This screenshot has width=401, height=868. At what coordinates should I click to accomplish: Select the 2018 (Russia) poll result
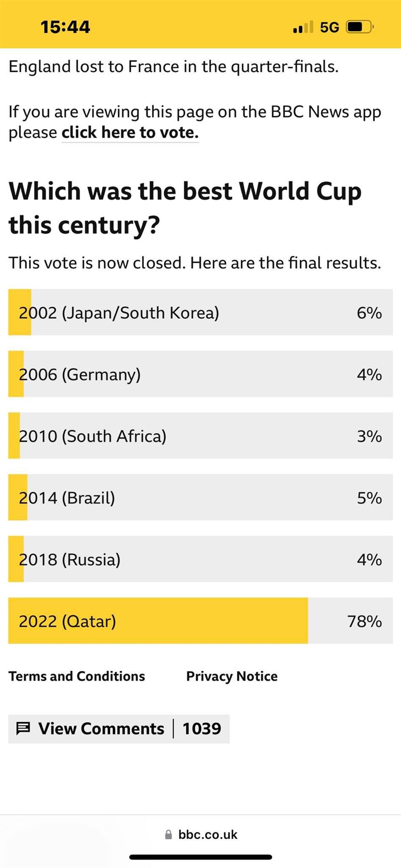coord(200,559)
